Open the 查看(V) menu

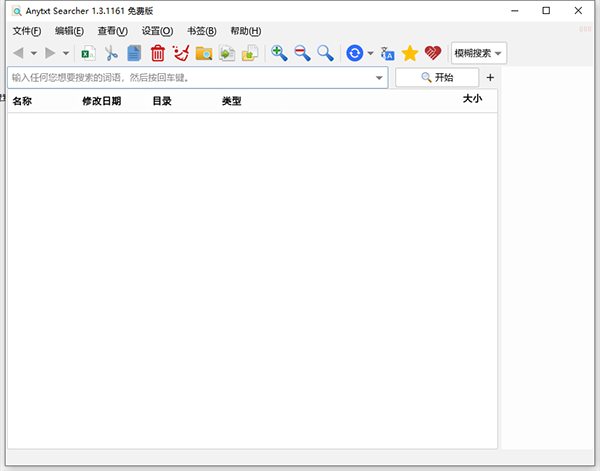pos(112,31)
